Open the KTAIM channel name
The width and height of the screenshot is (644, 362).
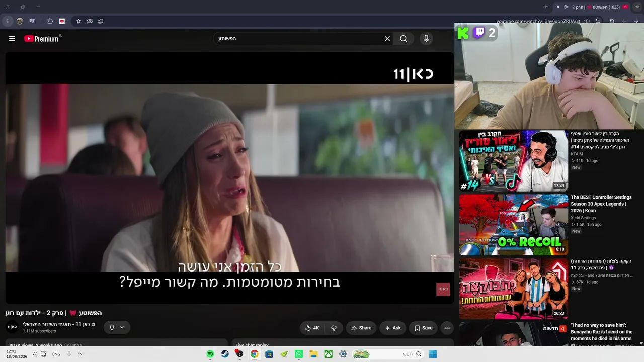tap(577, 154)
